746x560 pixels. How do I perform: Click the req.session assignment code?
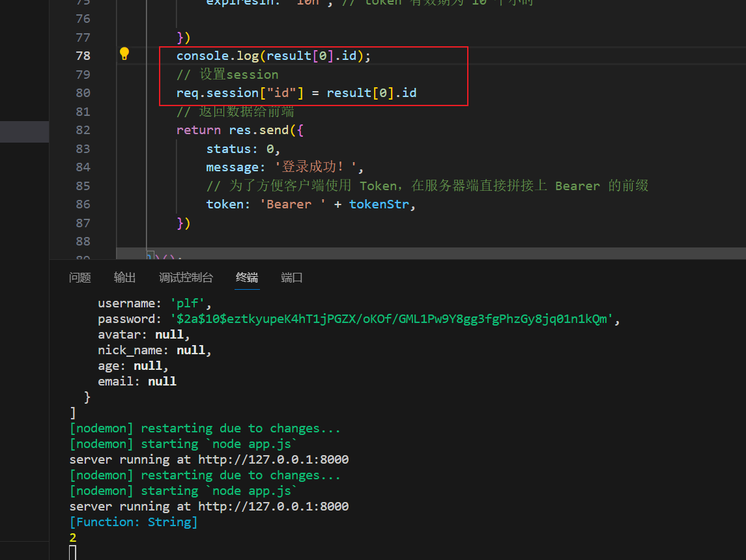pos(296,93)
